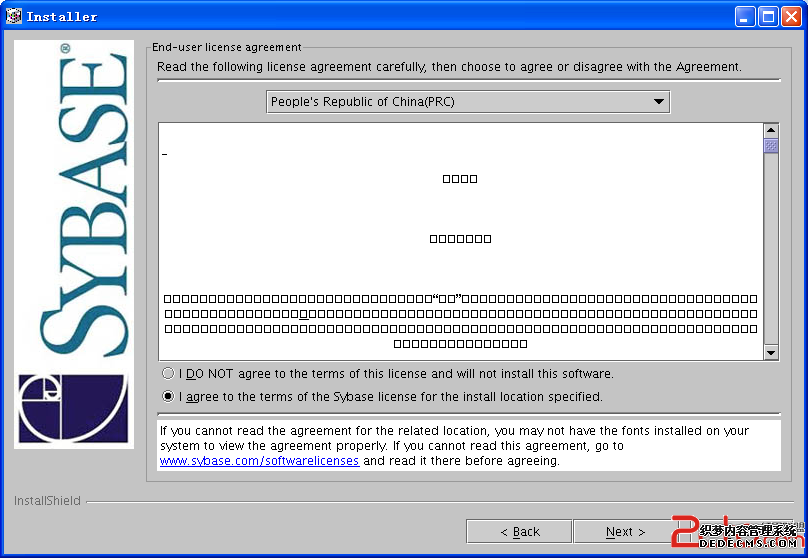Open the www.sybase.com/softwarelicenses link
Screen dimensions: 808x558
pos(259,461)
